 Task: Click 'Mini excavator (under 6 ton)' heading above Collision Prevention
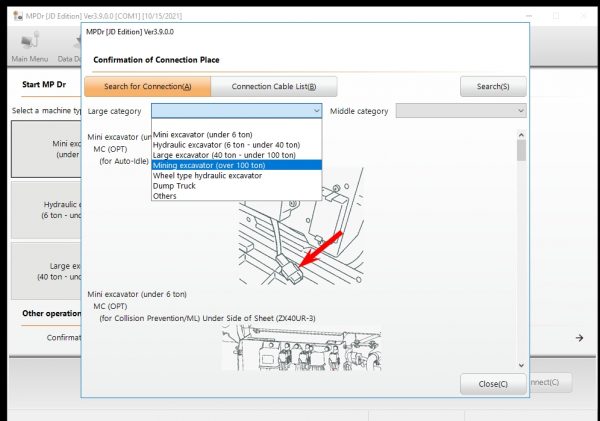(x=137, y=294)
